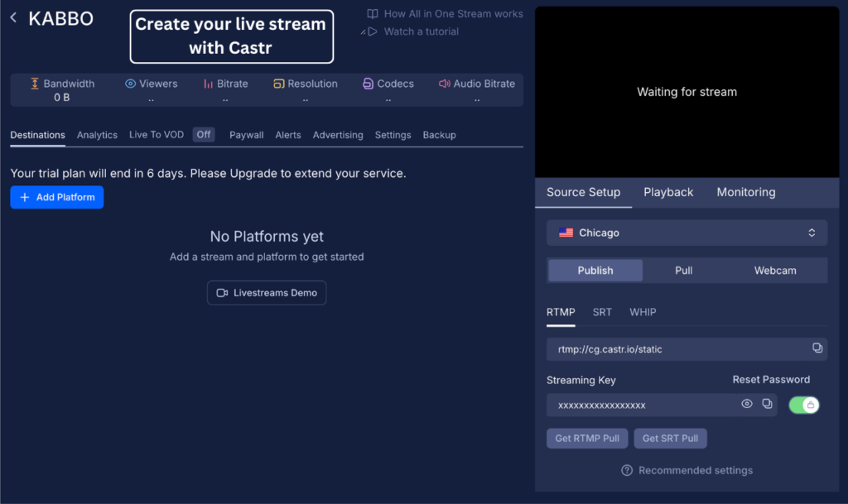Click the Waiting for stream video preview
The height and width of the screenshot is (504, 848).
tap(687, 92)
